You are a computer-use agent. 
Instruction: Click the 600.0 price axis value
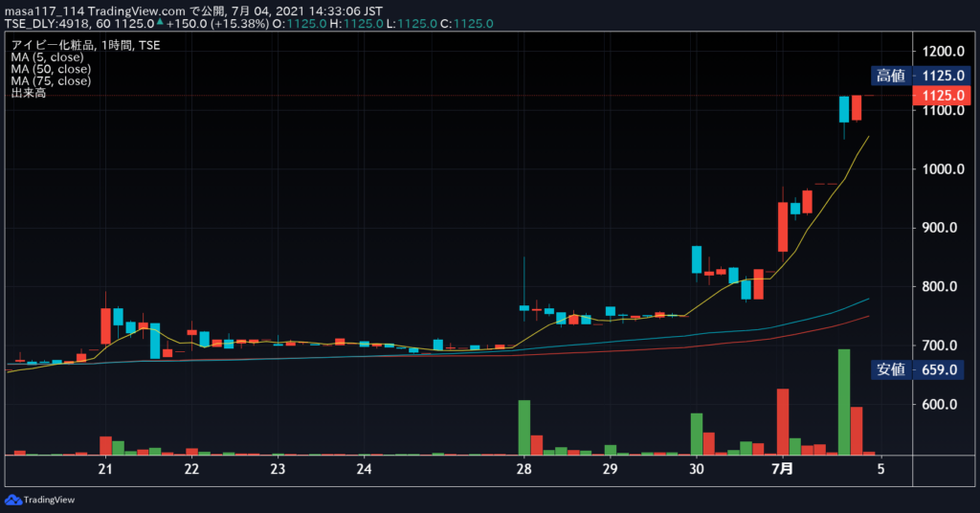940,404
